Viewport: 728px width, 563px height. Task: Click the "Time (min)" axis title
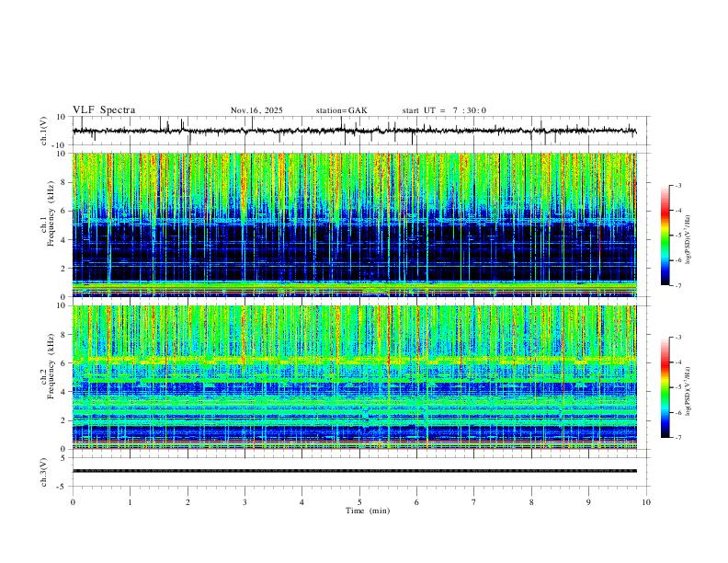click(x=368, y=511)
